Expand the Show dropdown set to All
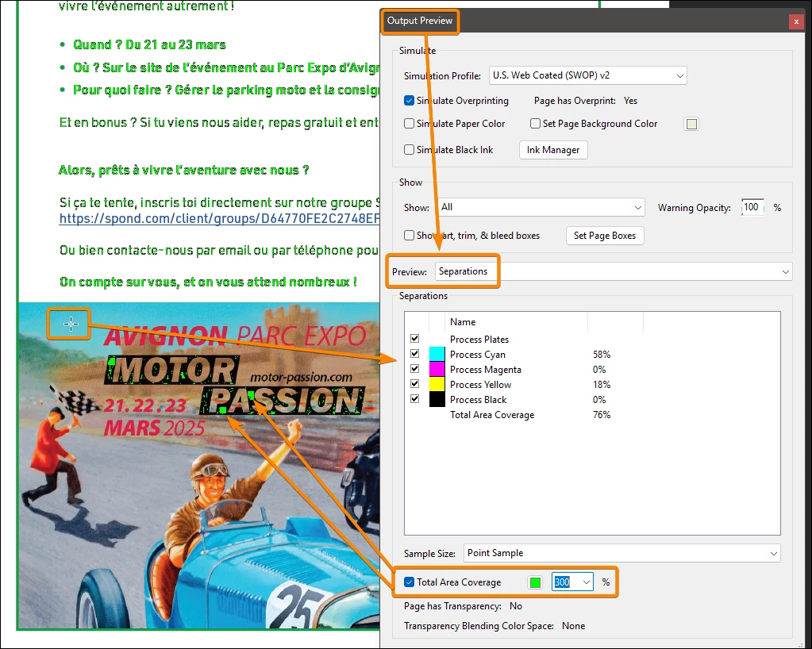812x649 pixels. tap(541, 207)
